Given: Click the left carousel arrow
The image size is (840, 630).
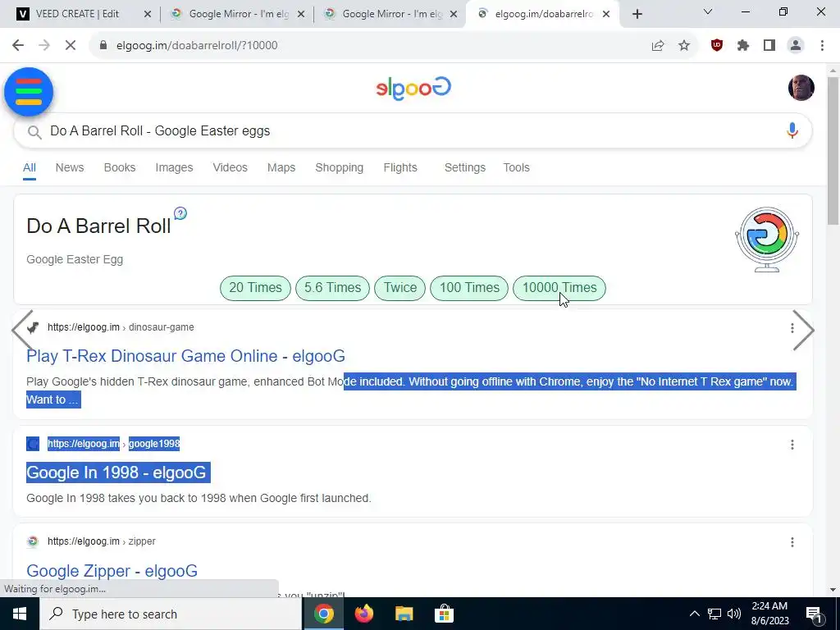Looking at the screenshot, I should coord(22,330).
